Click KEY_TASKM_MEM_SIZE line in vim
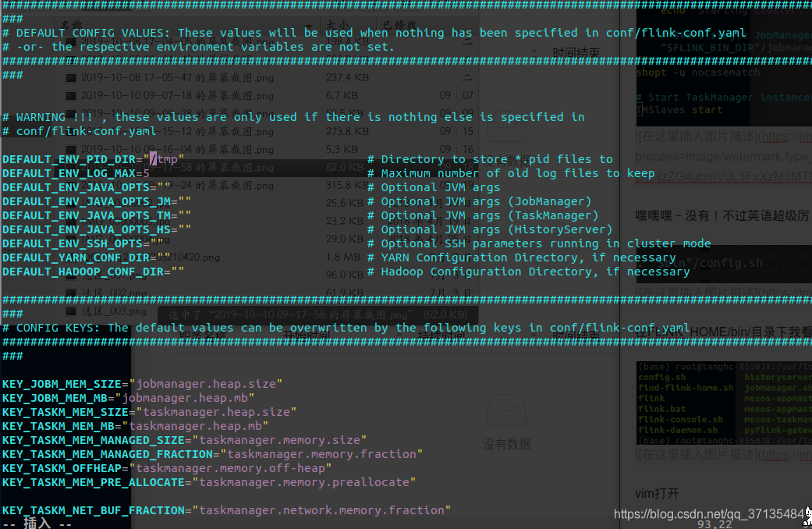 [149, 412]
